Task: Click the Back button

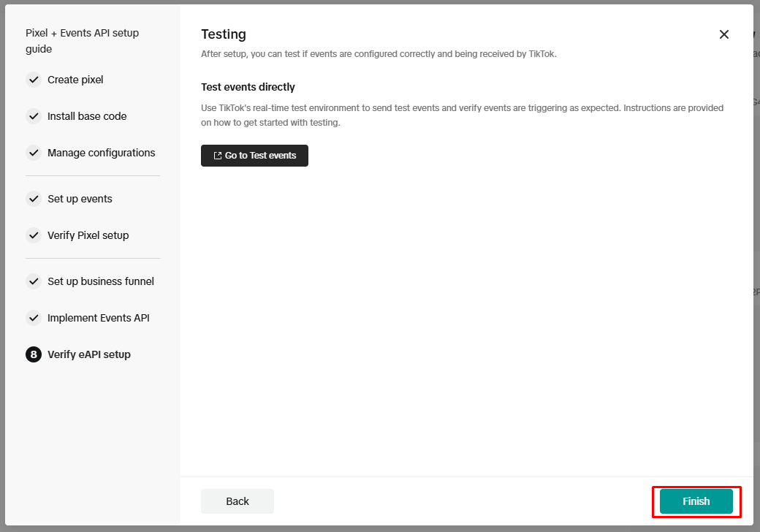Action: click(x=237, y=501)
